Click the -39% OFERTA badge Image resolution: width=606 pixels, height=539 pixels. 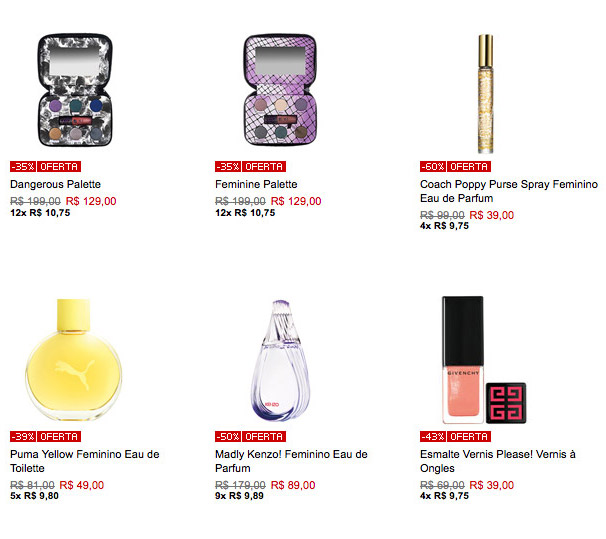(x=46, y=437)
